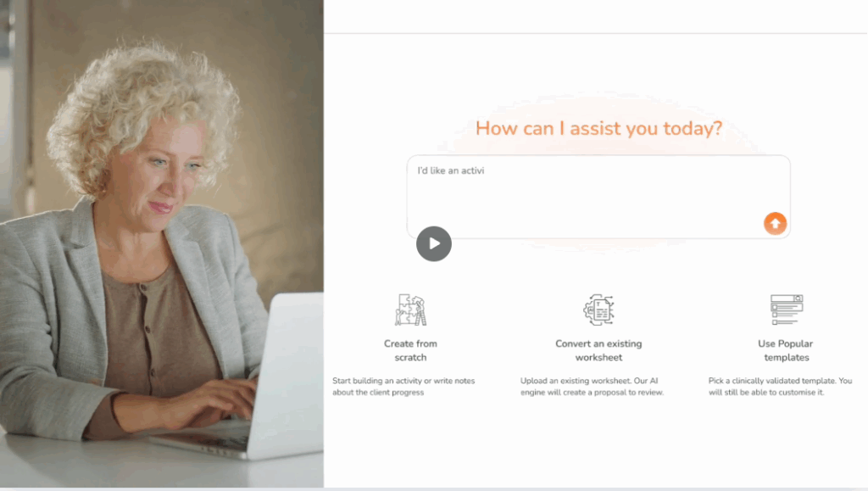Click the typed text "I'd like an activi"
The width and height of the screenshot is (868, 491).
coord(451,170)
